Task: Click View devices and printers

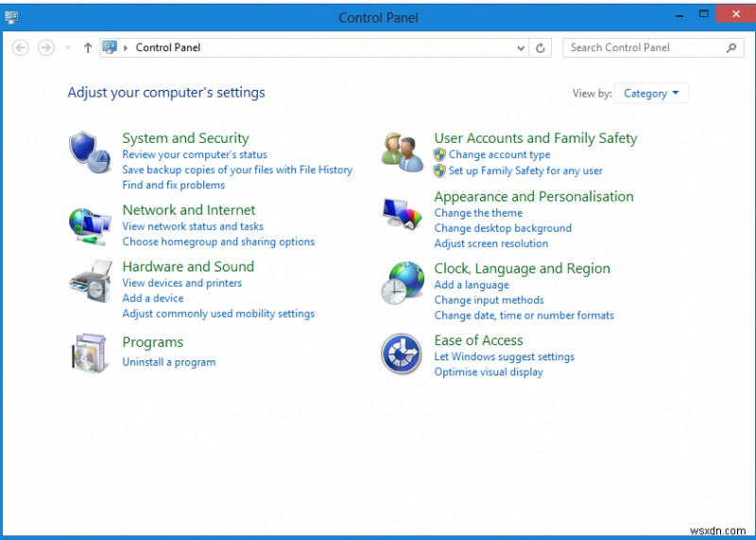Action: pyautogui.click(x=182, y=283)
